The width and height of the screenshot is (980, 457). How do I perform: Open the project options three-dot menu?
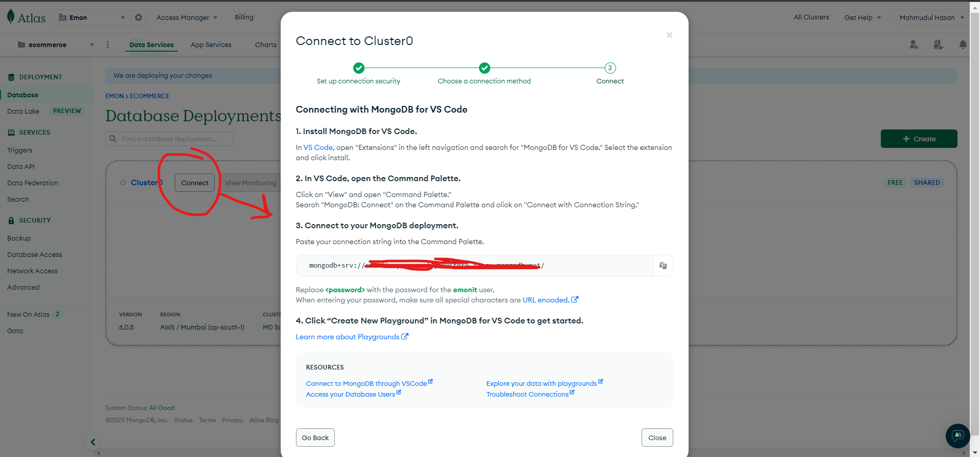(x=107, y=45)
